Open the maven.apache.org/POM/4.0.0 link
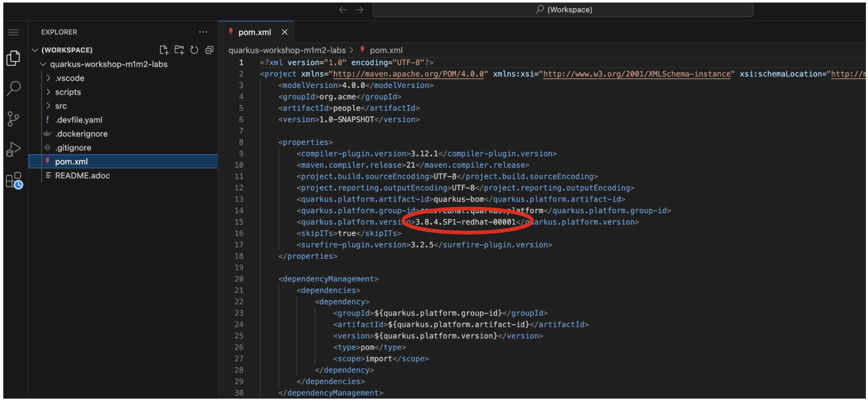This screenshot has width=868, height=401. click(x=408, y=74)
